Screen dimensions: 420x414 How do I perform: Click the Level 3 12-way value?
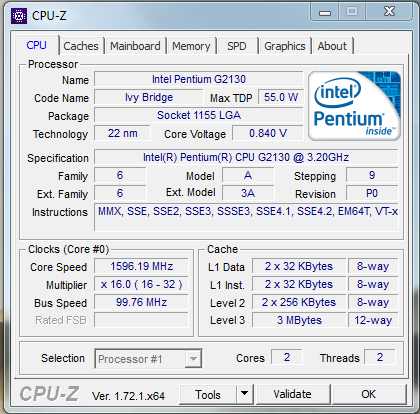(x=373, y=320)
